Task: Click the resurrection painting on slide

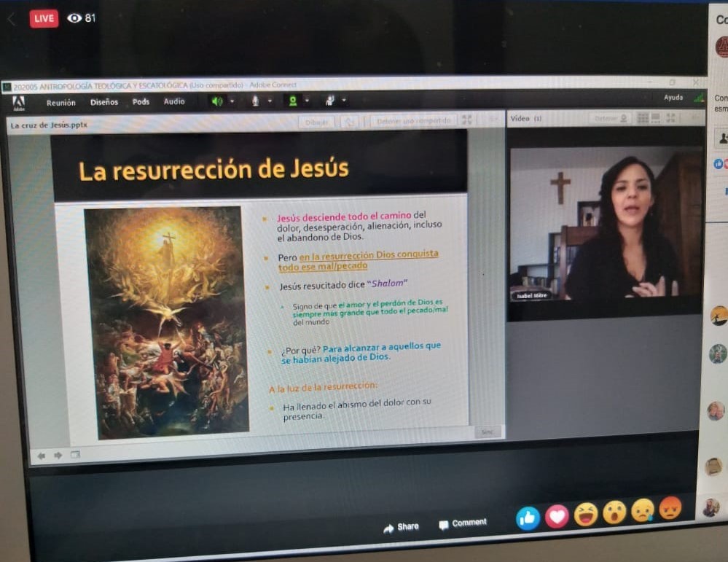Action: point(166,321)
